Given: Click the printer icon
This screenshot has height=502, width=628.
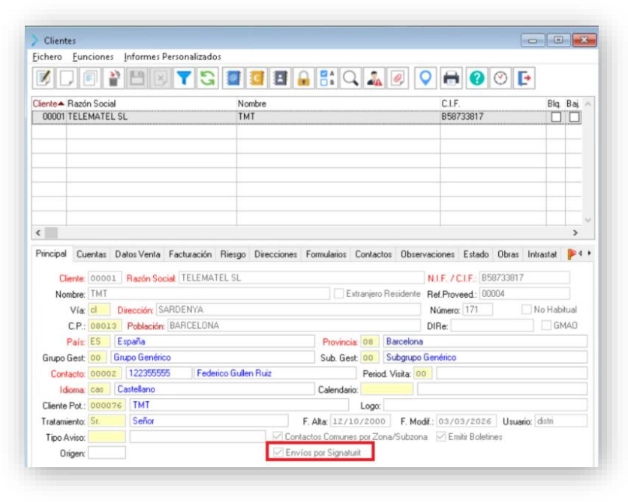Looking at the screenshot, I should 451,78.
